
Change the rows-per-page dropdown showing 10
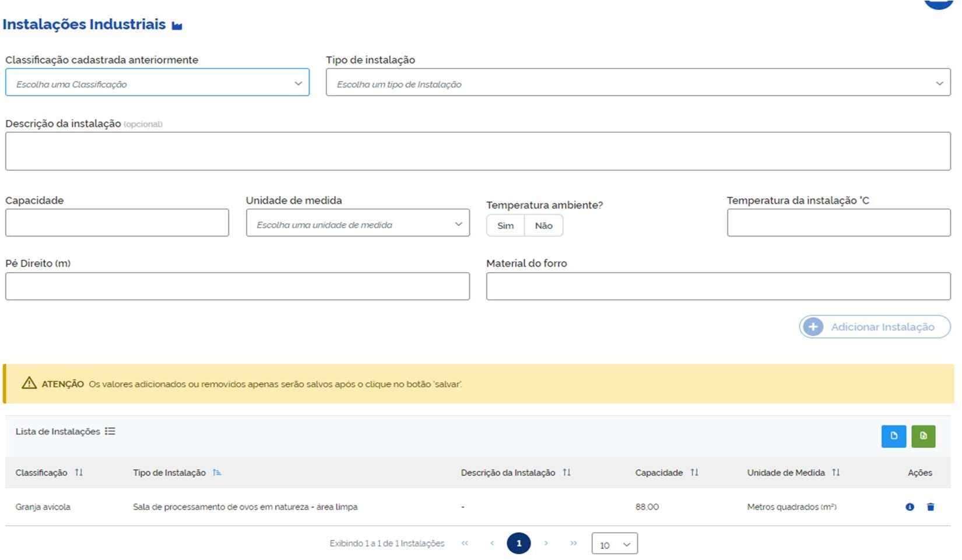615,544
